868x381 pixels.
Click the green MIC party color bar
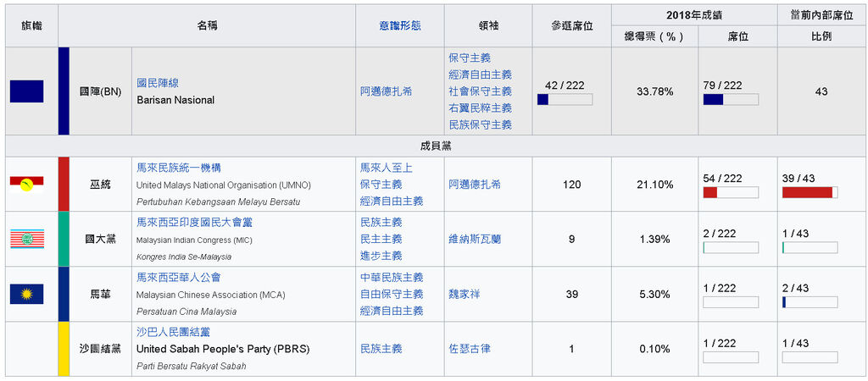pyautogui.click(x=64, y=239)
